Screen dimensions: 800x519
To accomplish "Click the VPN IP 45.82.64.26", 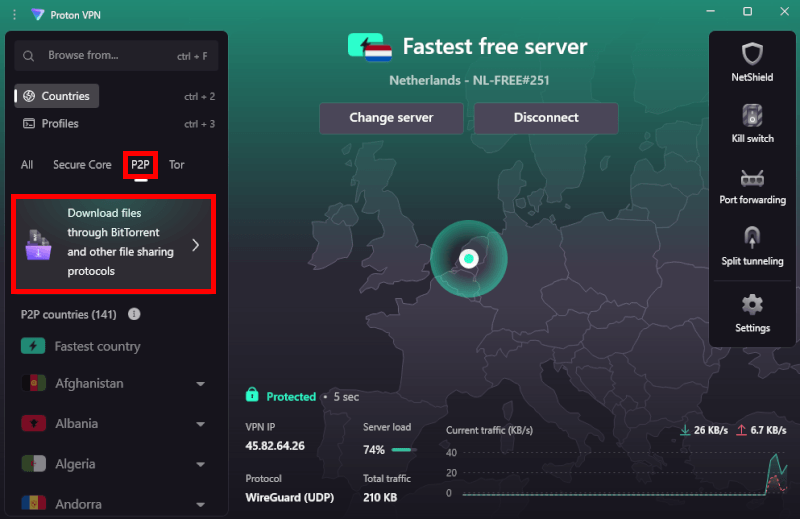I will coord(275,446).
